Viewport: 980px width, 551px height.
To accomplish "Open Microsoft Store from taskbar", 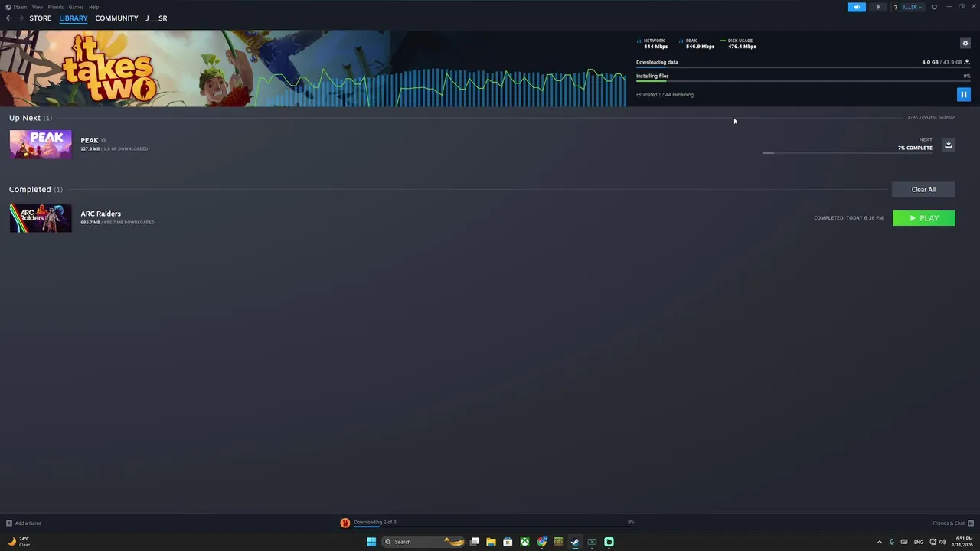I will click(x=508, y=542).
